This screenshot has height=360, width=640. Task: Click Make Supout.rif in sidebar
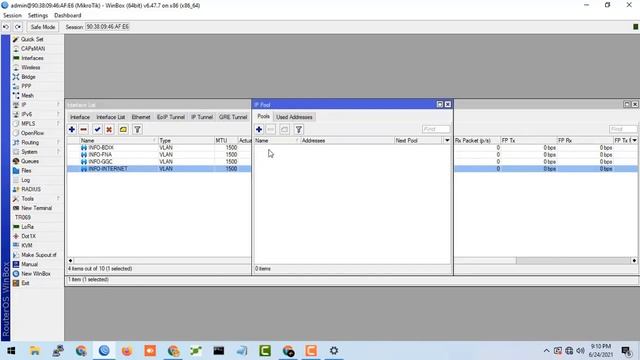[39, 255]
